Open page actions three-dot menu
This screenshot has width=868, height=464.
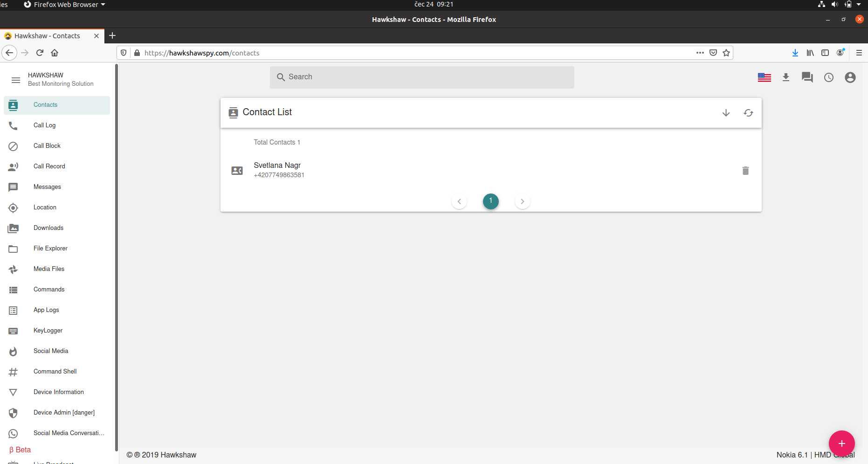click(700, 53)
